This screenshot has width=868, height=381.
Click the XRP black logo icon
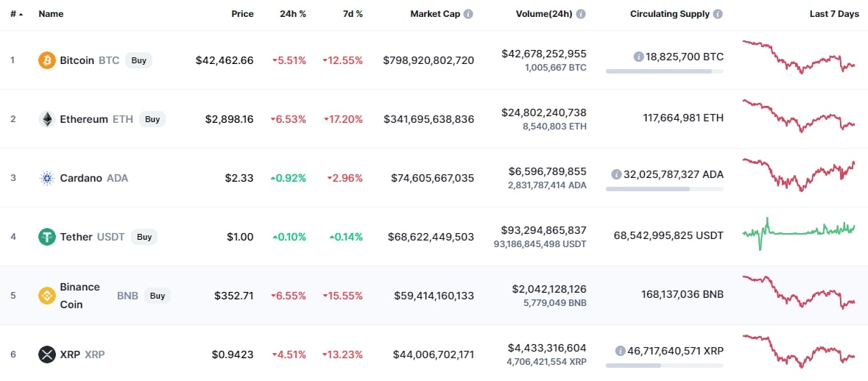pyautogui.click(x=47, y=355)
